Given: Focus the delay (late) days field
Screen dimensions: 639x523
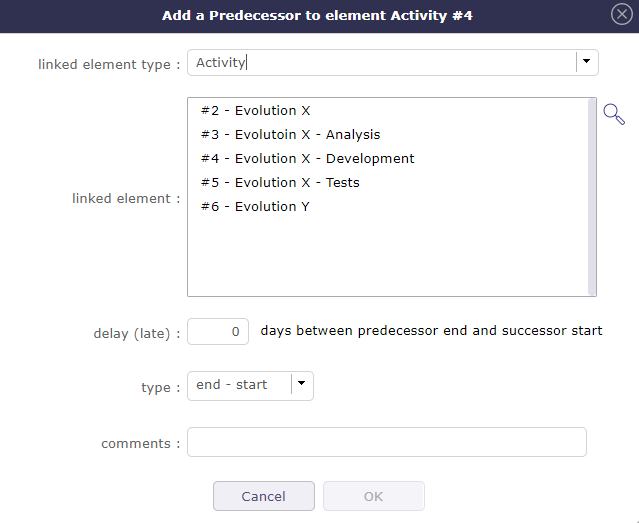Looking at the screenshot, I should 218,331.
